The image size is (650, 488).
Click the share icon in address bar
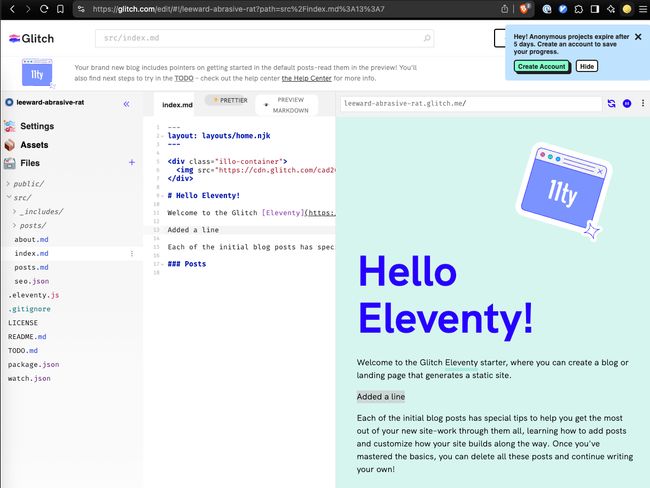point(504,9)
